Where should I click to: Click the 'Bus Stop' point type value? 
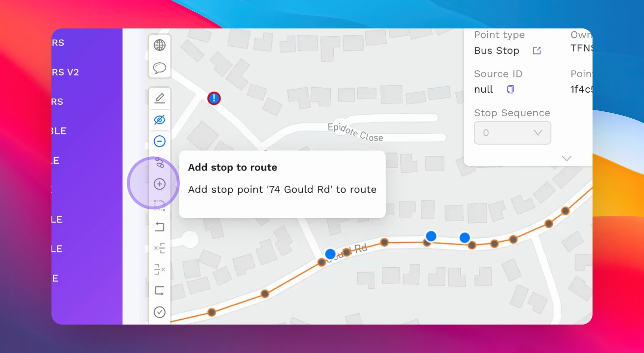[496, 50]
